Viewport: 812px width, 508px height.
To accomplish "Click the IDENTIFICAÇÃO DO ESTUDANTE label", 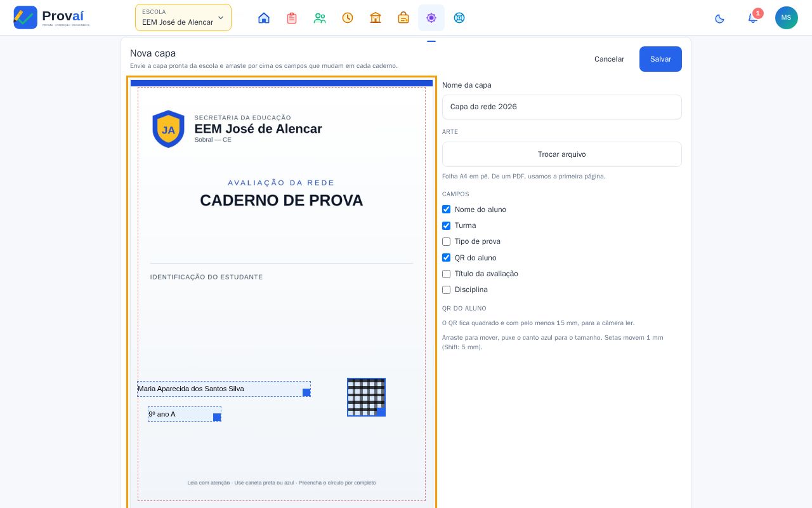I will 206,277.
